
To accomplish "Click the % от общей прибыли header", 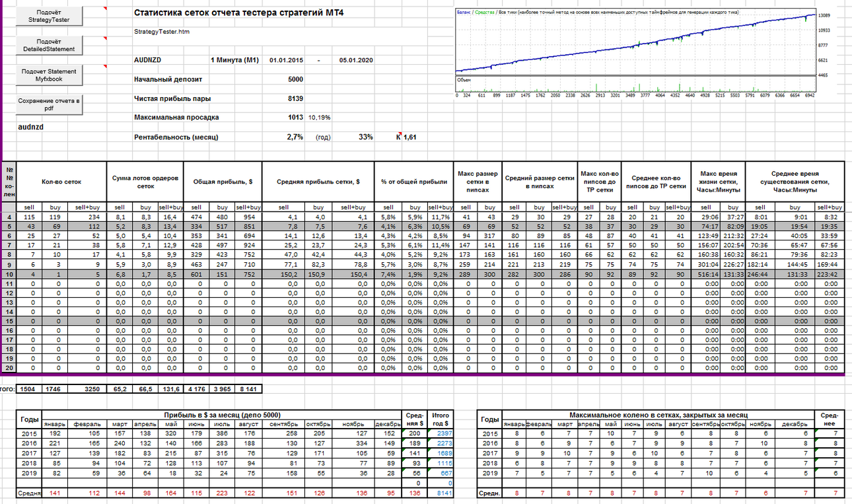I will pos(414,182).
